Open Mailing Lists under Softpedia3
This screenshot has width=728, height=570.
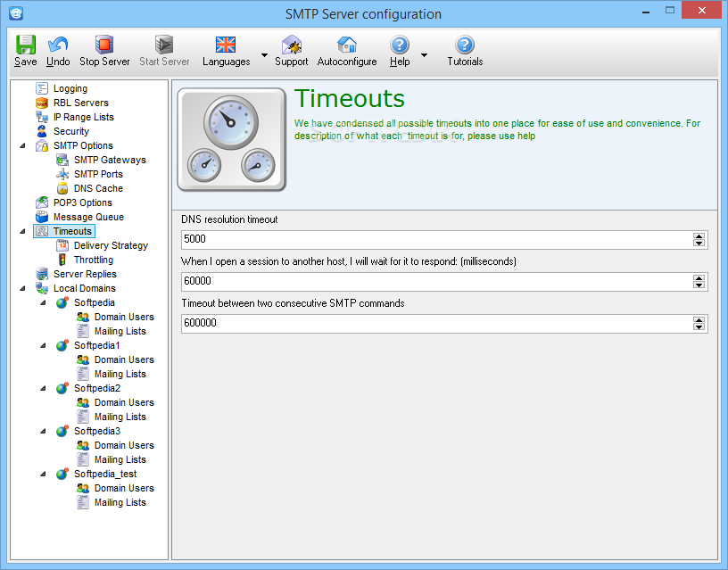point(120,459)
